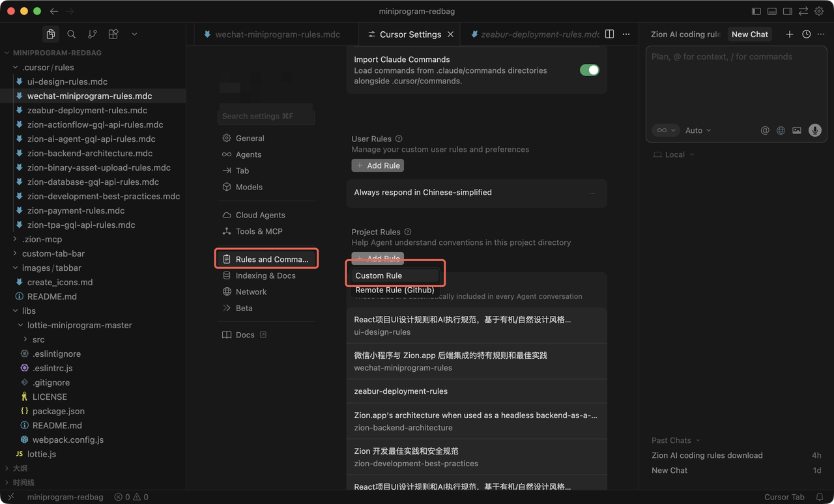Click Cursor Tab in the status bar

(784, 497)
